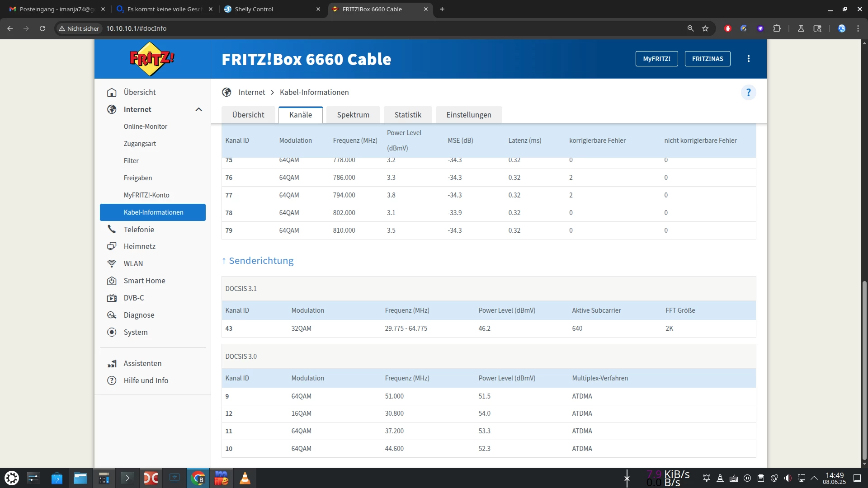Expand the System menu section
This screenshot has height=488, width=868.
tap(135, 332)
